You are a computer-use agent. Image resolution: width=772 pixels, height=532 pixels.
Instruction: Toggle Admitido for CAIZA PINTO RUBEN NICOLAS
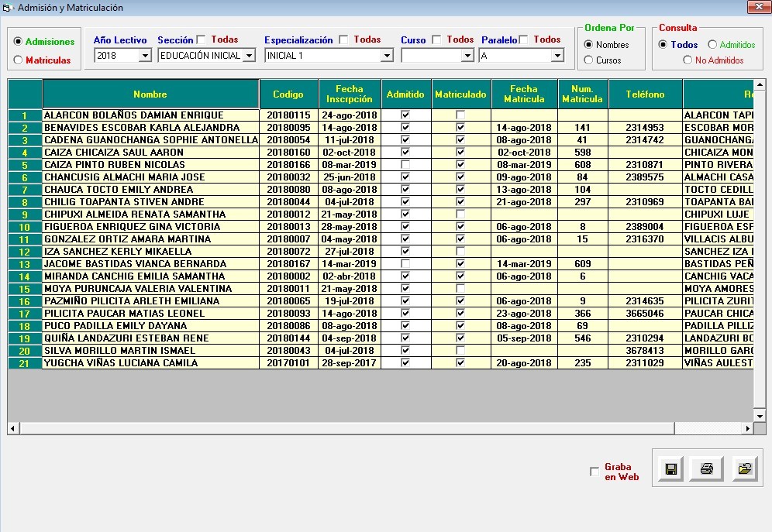pos(405,165)
